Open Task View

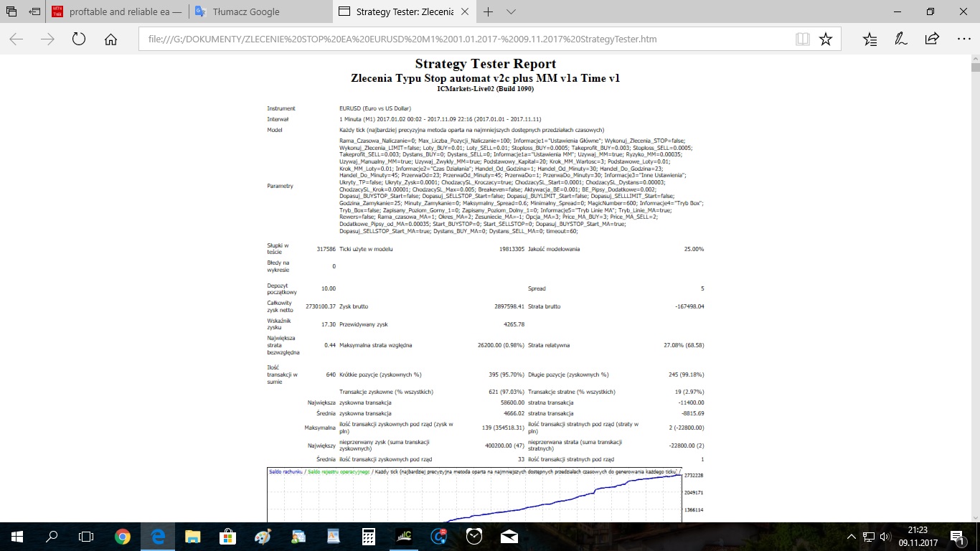tap(86, 536)
